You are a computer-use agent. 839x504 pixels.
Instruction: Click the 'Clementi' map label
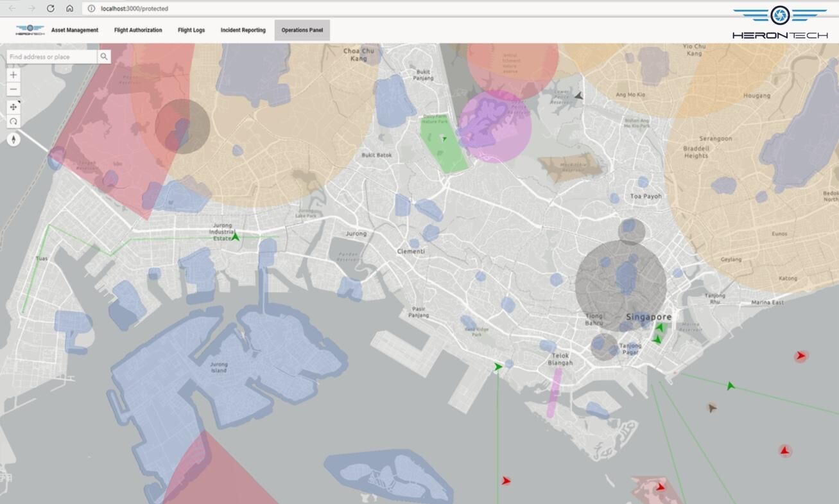[411, 251]
